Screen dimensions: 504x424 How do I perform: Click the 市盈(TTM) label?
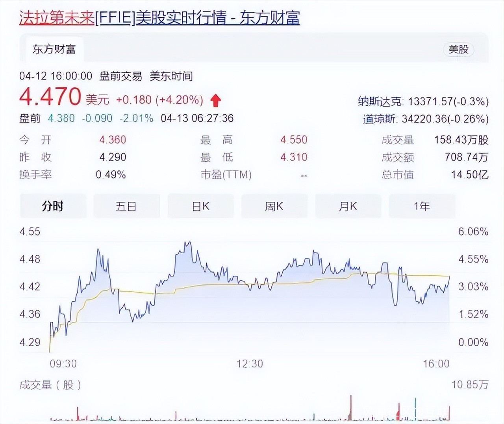[226, 175]
